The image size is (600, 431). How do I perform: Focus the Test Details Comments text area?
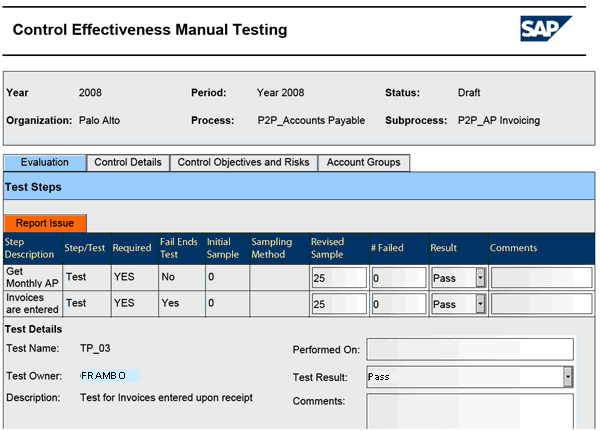tap(470, 410)
